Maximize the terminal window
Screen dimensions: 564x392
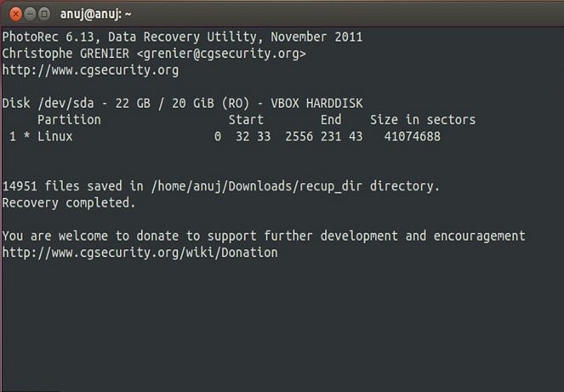coord(44,14)
